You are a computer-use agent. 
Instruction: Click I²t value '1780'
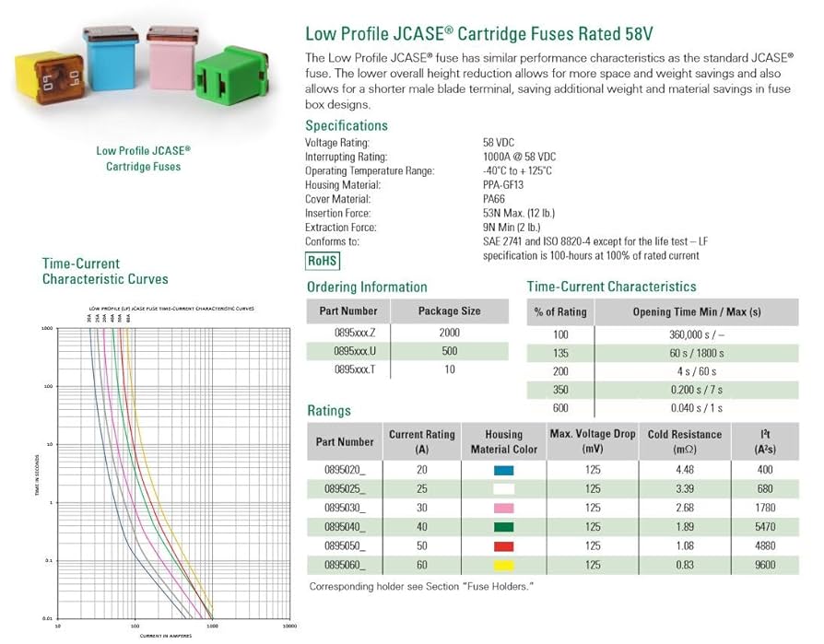tap(765, 508)
